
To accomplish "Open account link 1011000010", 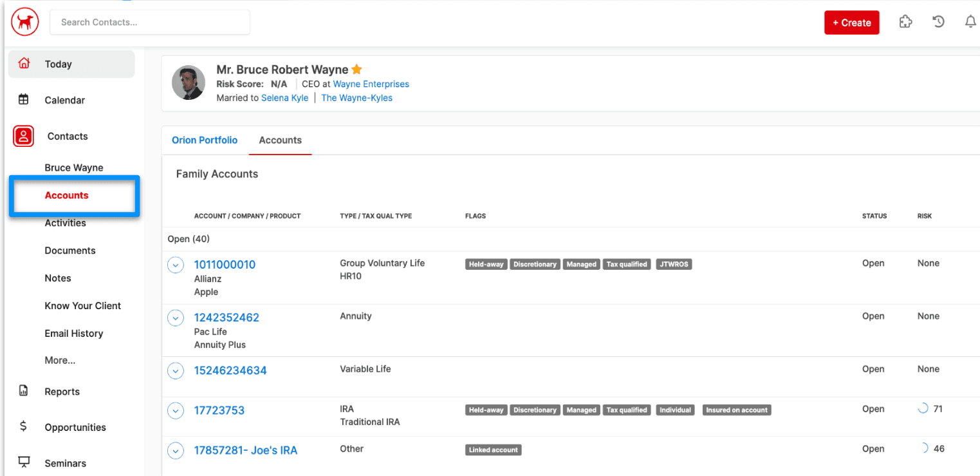I will tap(225, 265).
